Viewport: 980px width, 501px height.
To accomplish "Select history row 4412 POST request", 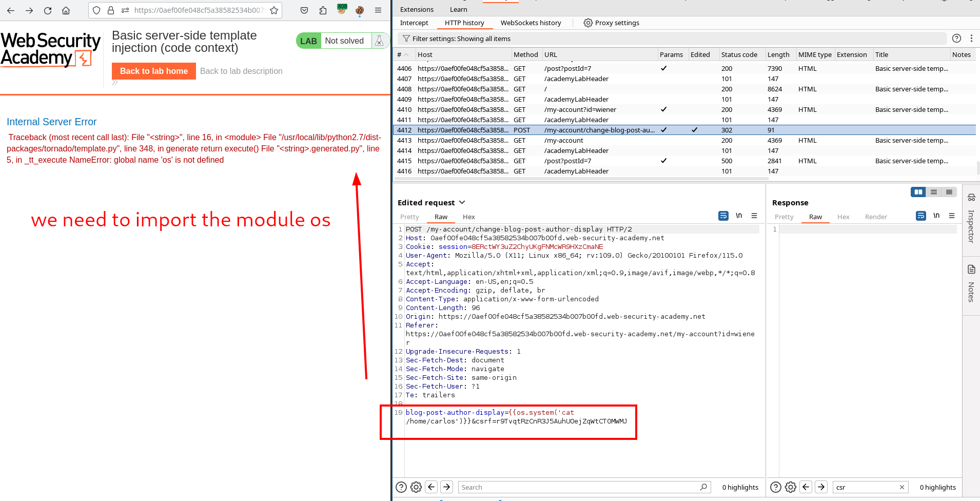I will (x=684, y=130).
